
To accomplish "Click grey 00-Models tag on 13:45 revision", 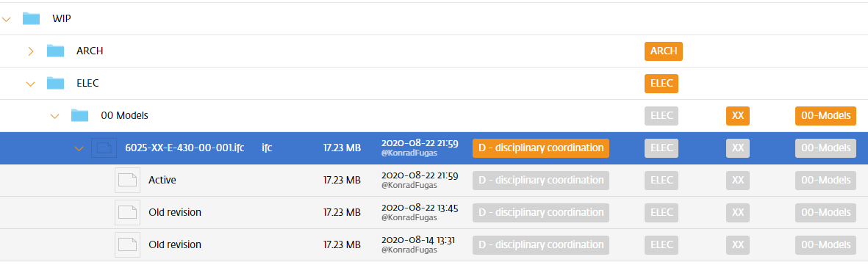I will point(825,212).
